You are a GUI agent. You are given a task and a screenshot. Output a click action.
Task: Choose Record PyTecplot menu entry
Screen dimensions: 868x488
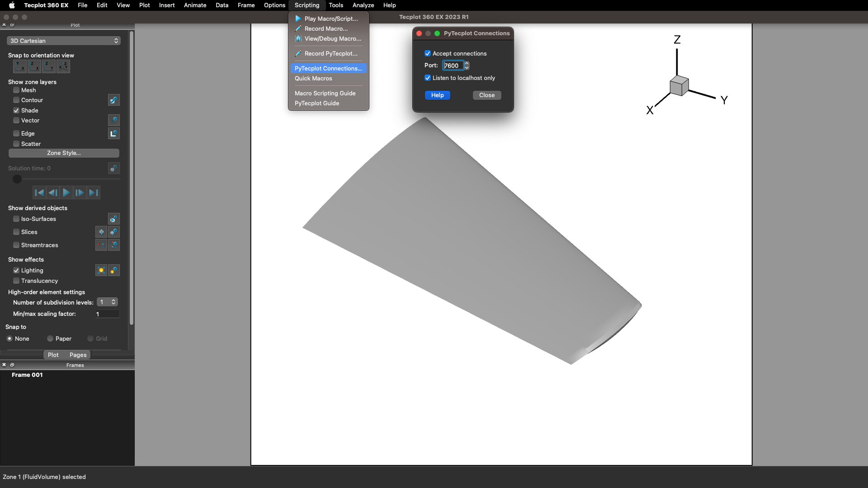point(329,53)
